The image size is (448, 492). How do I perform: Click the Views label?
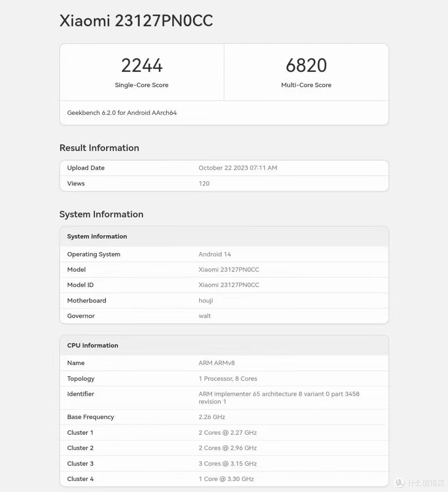pyautogui.click(x=76, y=183)
